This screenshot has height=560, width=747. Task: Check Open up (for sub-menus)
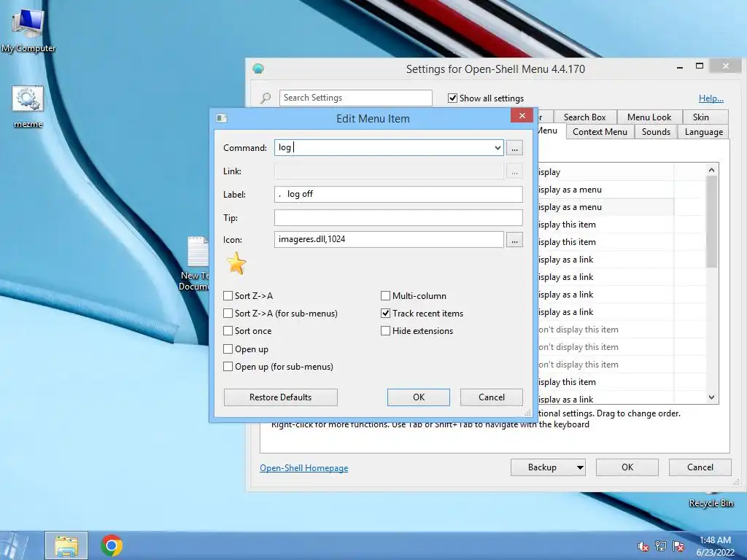click(228, 367)
